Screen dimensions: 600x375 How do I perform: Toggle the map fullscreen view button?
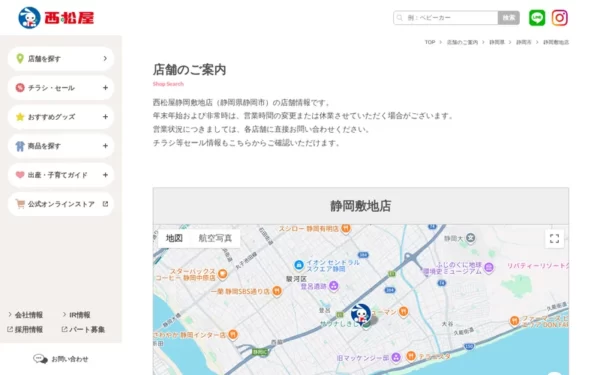(x=554, y=238)
